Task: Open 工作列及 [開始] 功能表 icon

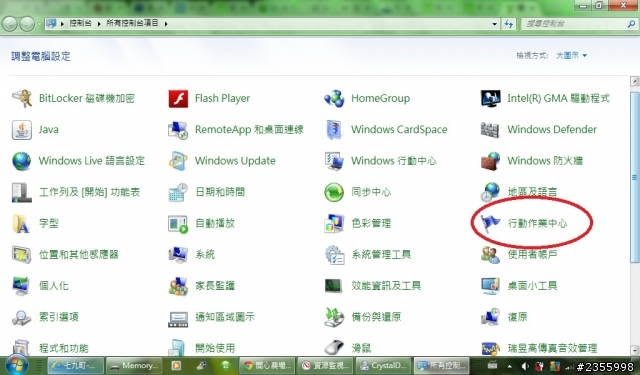Action: (22, 192)
